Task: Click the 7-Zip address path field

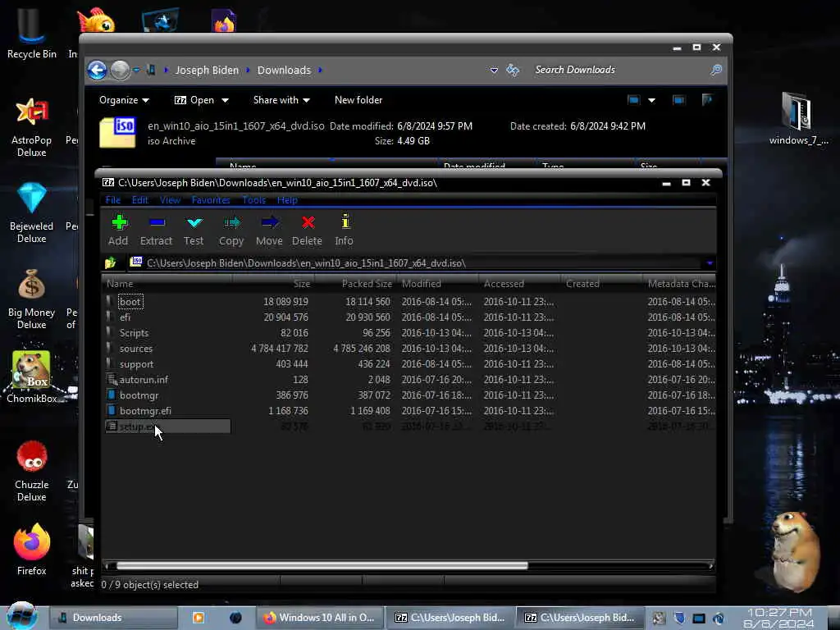Action: 415,263
